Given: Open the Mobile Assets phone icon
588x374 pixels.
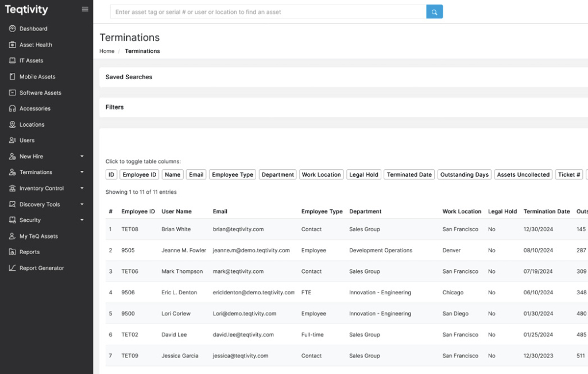Looking at the screenshot, I should click(13, 77).
